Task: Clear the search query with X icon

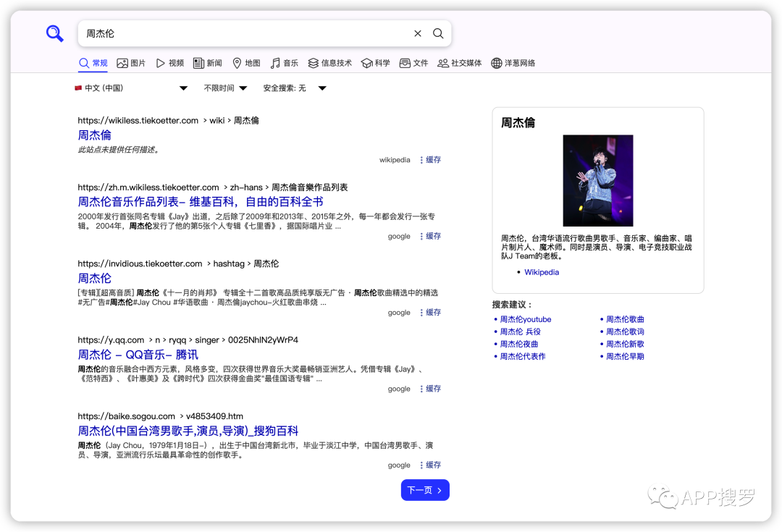Action: (x=418, y=33)
